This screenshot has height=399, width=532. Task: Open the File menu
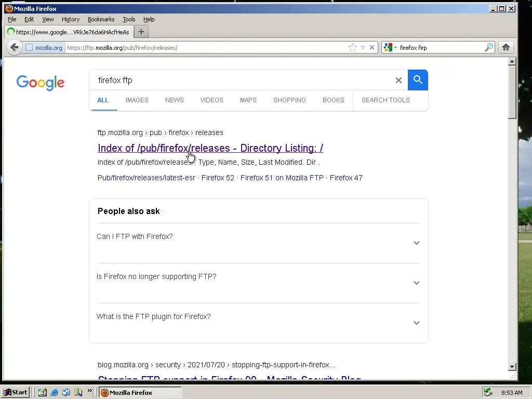[12, 19]
